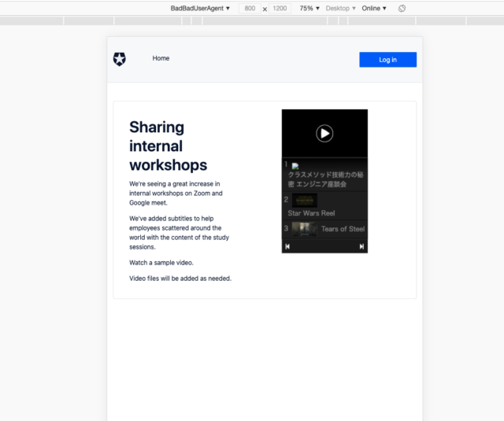Screen dimensions: 504x421
Task: Click the Watch a sample video text
Action: (161, 263)
